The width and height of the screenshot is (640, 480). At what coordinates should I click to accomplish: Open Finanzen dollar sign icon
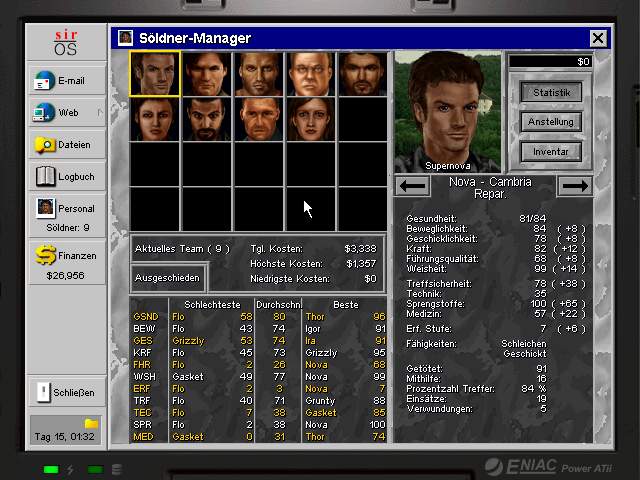pos(45,256)
